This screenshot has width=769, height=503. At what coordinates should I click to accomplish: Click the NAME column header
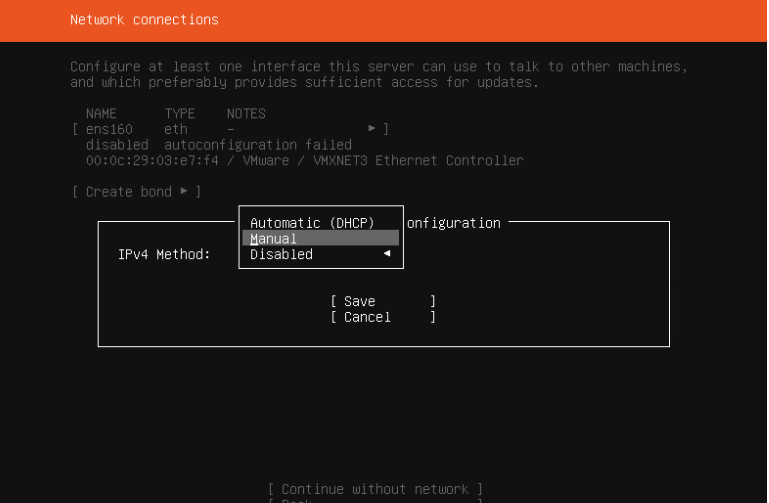pyautogui.click(x=101, y=114)
